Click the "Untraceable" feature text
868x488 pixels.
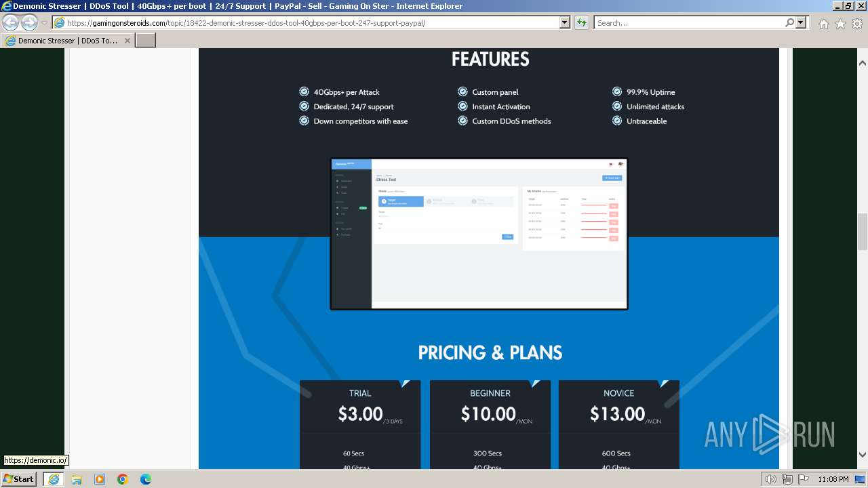point(647,121)
